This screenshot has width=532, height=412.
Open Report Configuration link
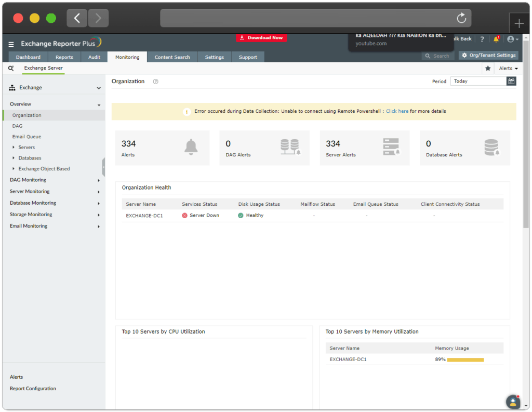point(33,389)
